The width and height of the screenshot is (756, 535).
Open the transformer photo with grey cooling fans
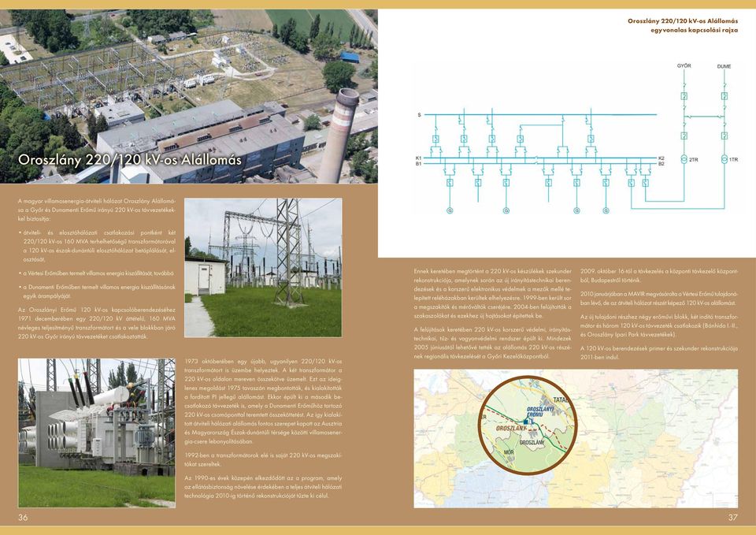pyautogui.click(x=96, y=433)
